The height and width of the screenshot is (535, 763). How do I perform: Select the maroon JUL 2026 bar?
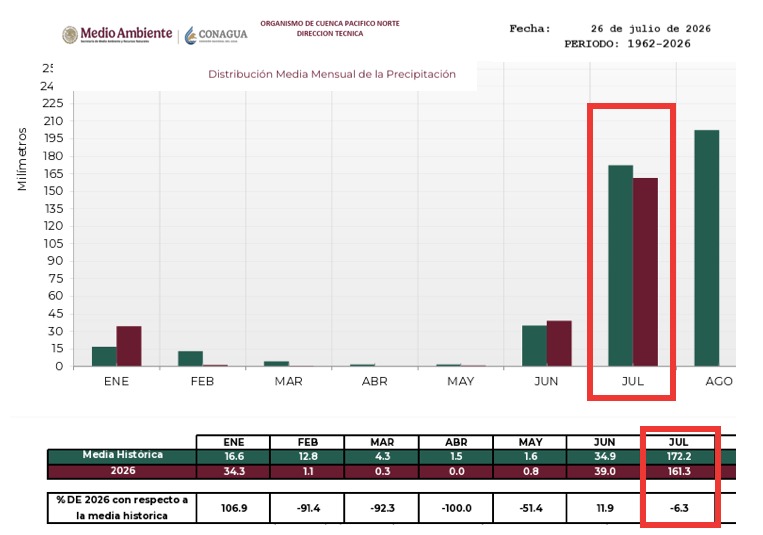645,272
